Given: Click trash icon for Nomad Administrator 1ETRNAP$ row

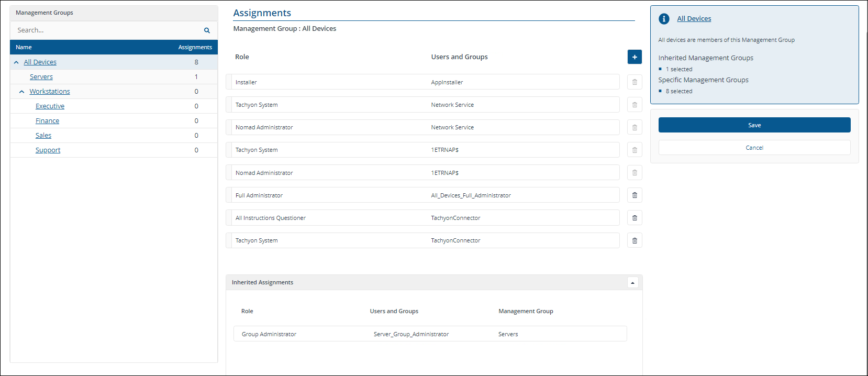Looking at the screenshot, I should click(635, 173).
